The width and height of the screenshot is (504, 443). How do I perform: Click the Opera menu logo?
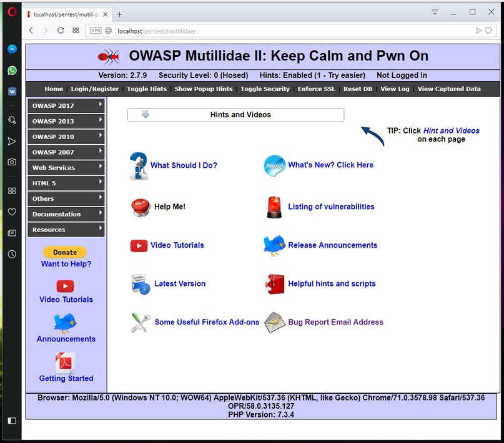[x=12, y=12]
